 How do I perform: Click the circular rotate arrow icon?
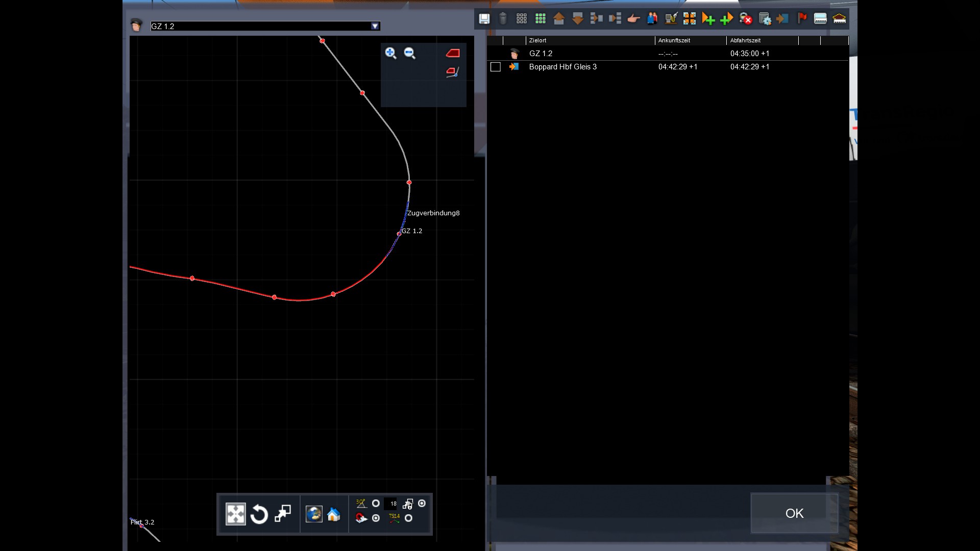coord(259,514)
